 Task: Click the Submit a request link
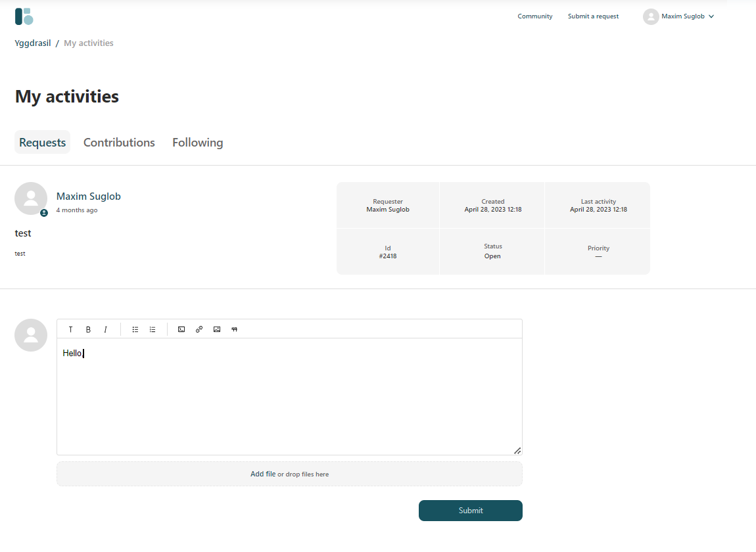point(593,16)
